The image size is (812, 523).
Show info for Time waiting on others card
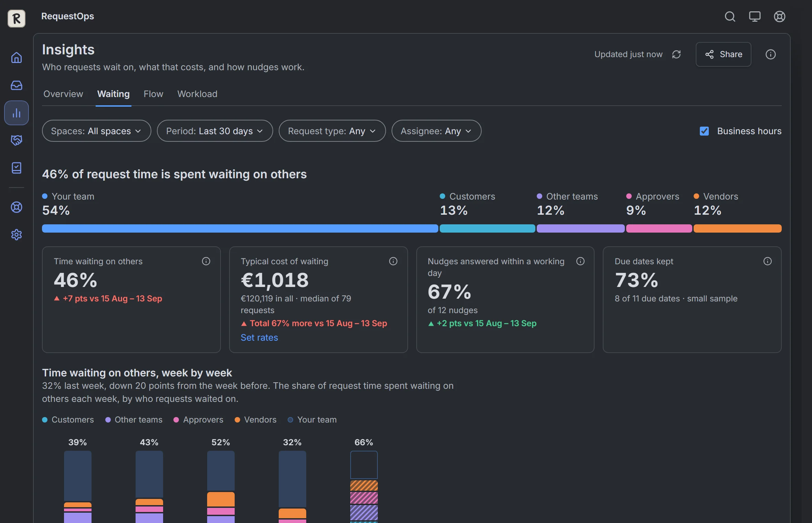pos(206,261)
